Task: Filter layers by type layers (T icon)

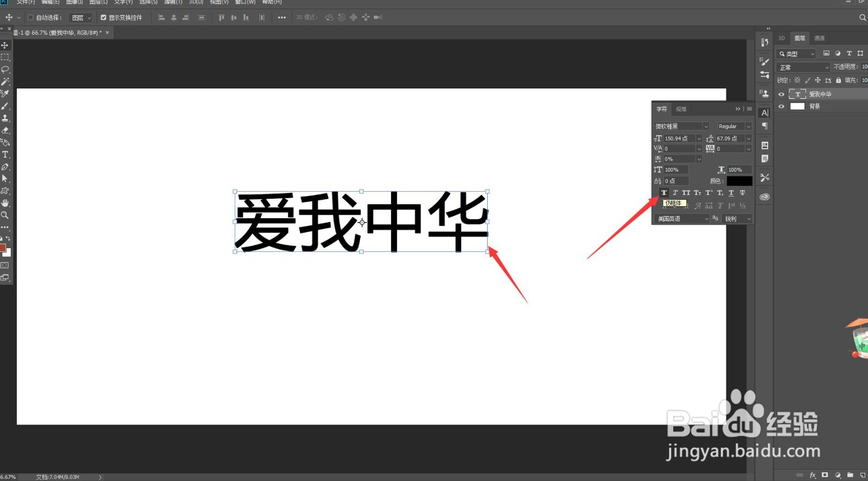Action: pos(849,53)
